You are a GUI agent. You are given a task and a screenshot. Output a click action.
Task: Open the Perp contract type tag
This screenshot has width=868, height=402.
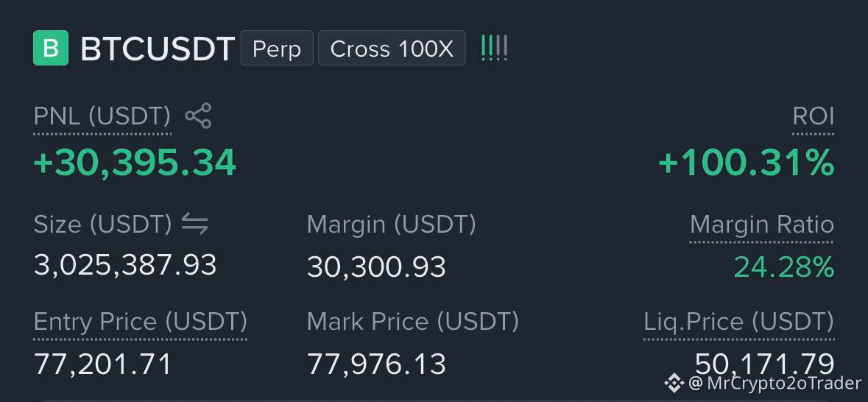click(x=277, y=48)
